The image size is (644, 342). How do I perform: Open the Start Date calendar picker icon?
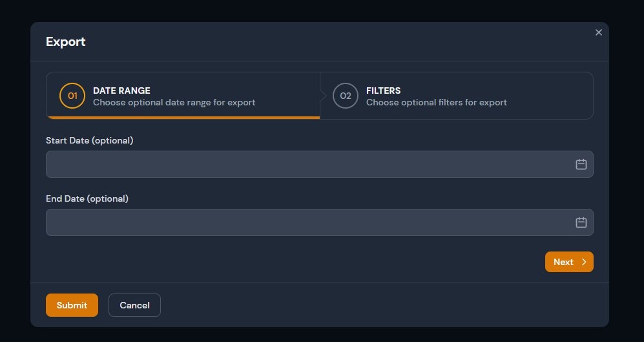pos(581,164)
